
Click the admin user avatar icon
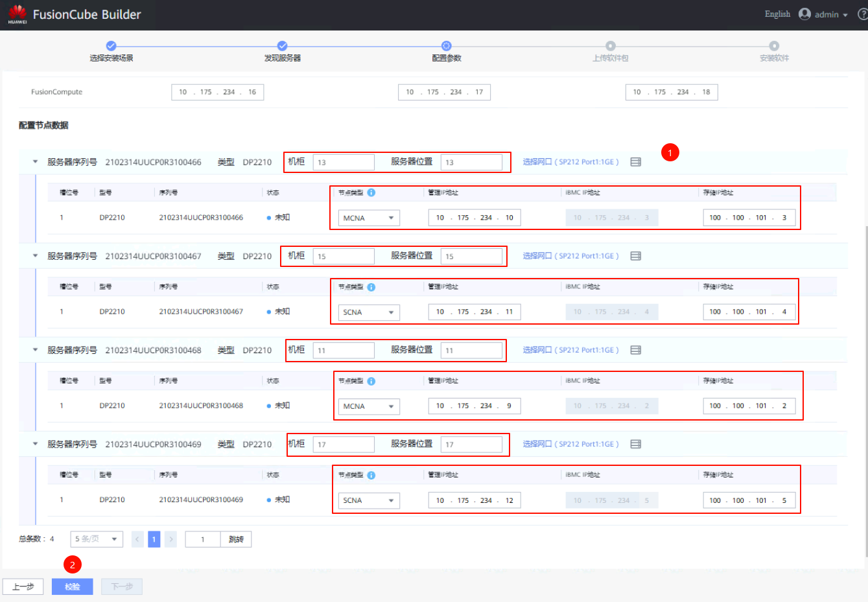[x=804, y=14]
